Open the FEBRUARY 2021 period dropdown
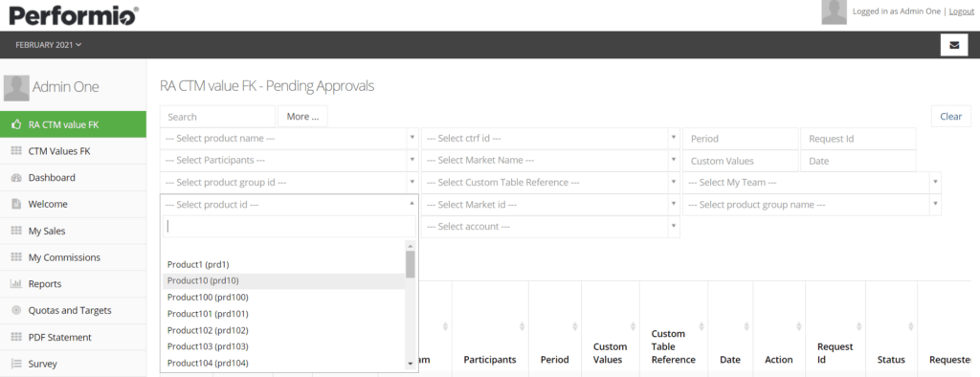This screenshot has height=377, width=980. coord(49,45)
